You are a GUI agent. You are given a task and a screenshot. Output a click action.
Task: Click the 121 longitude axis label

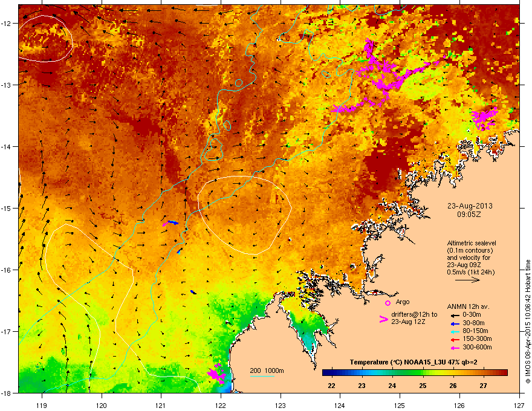(161, 405)
